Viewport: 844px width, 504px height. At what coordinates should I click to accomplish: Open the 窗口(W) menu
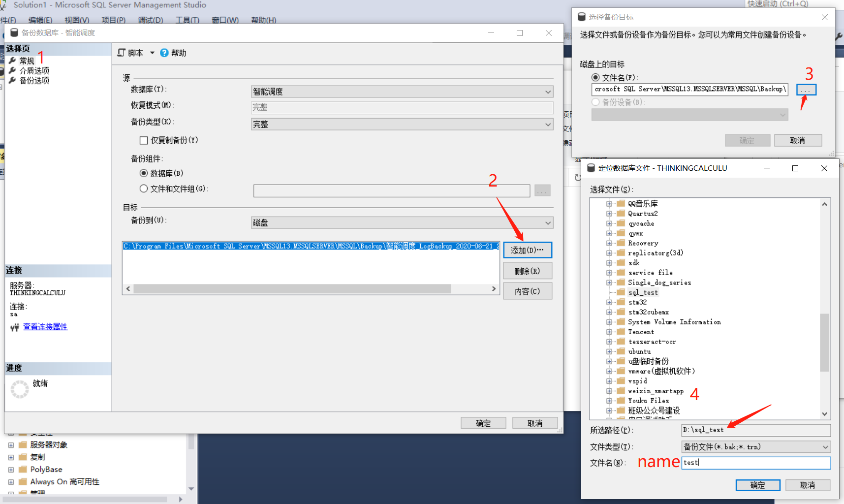(x=225, y=20)
